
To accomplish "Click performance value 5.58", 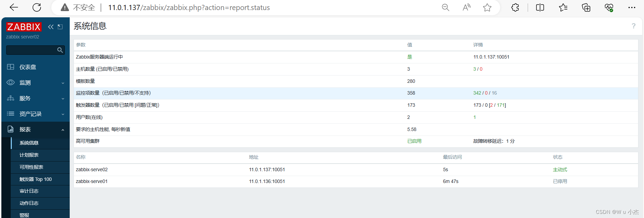I will pos(412,129).
